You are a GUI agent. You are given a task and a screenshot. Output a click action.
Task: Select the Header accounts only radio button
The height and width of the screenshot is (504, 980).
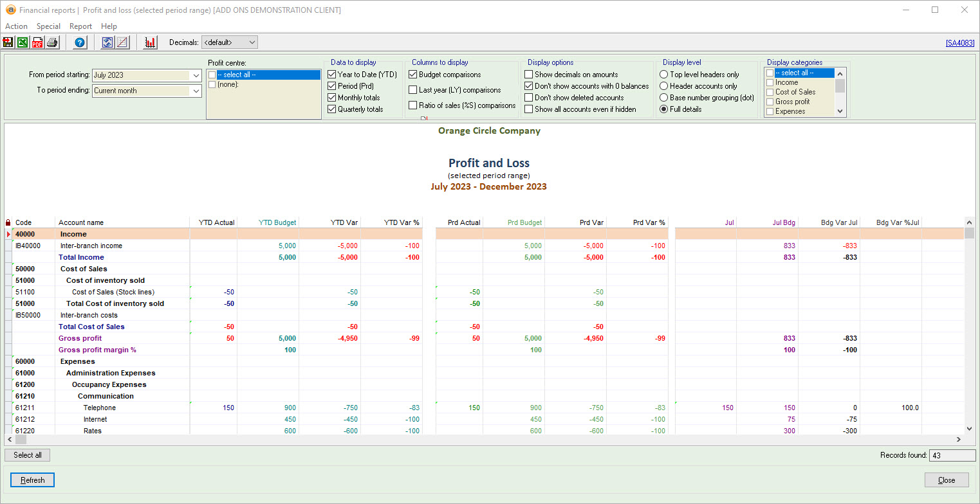point(664,86)
